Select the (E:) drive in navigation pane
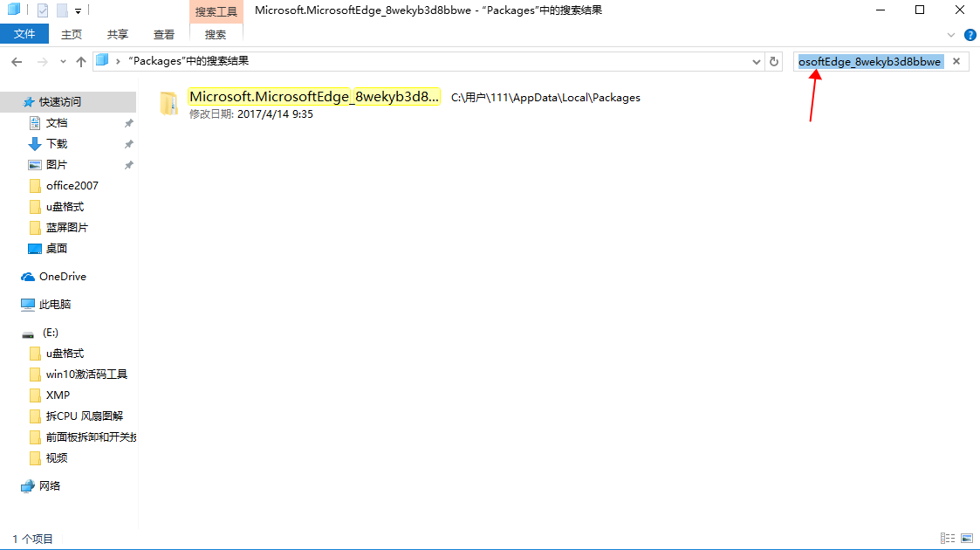 [51, 333]
